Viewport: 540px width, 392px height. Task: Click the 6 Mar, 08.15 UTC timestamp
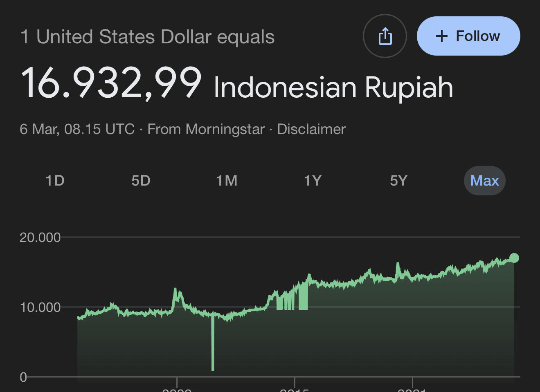click(x=77, y=129)
